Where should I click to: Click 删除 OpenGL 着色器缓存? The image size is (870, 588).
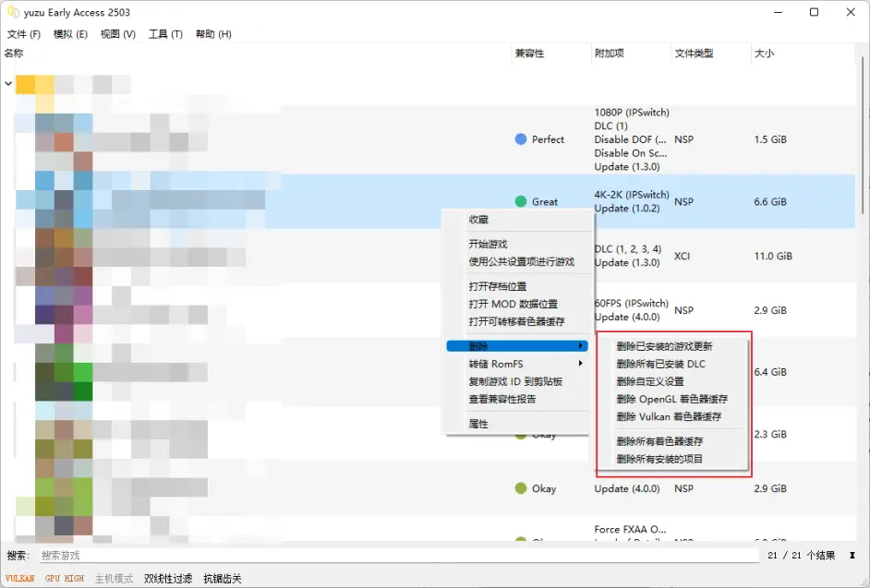(672, 400)
